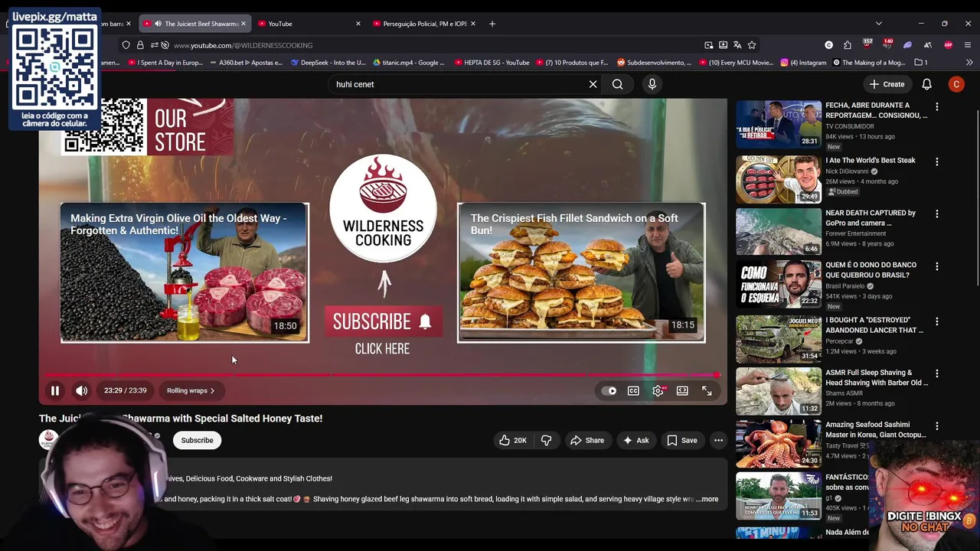Open the Share dialog
The image size is (980, 551).
point(587,440)
